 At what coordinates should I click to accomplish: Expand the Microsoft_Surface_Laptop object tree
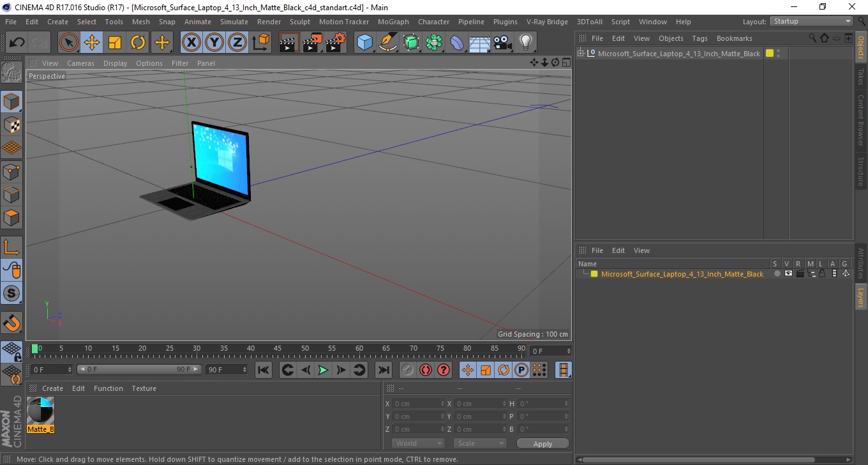581,54
